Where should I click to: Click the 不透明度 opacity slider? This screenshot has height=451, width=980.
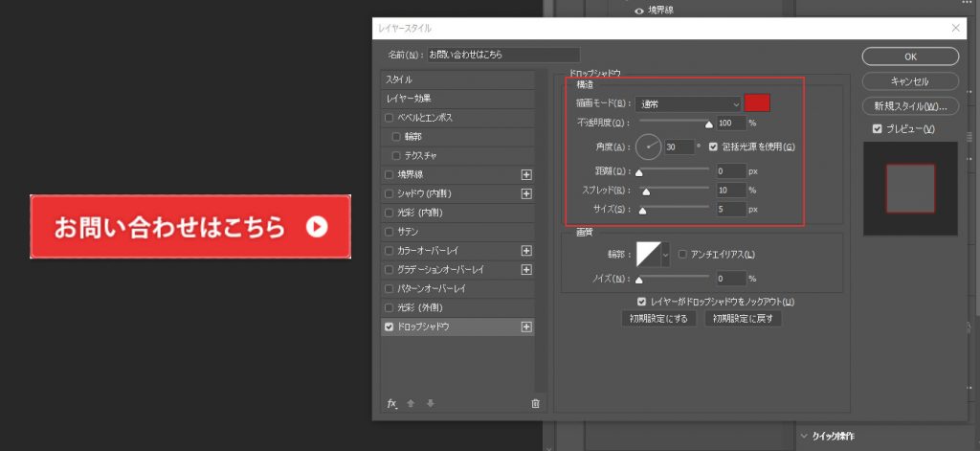tap(674, 123)
